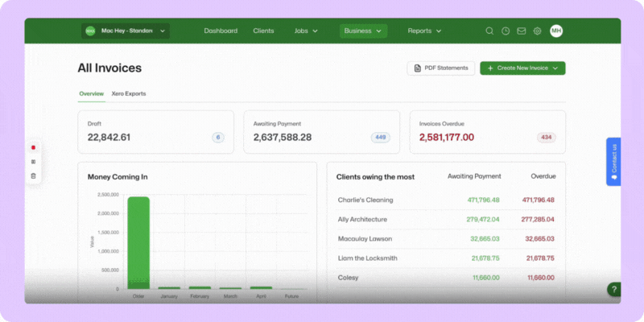Viewport: 644px width, 322px height.
Task: Click the red record icon in side widget
Action: click(33, 147)
